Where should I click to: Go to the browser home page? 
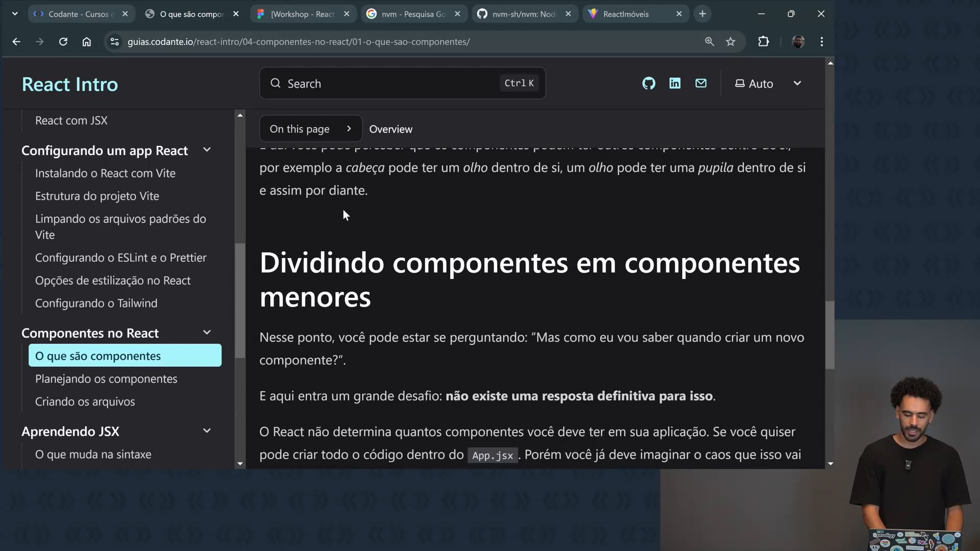(87, 42)
